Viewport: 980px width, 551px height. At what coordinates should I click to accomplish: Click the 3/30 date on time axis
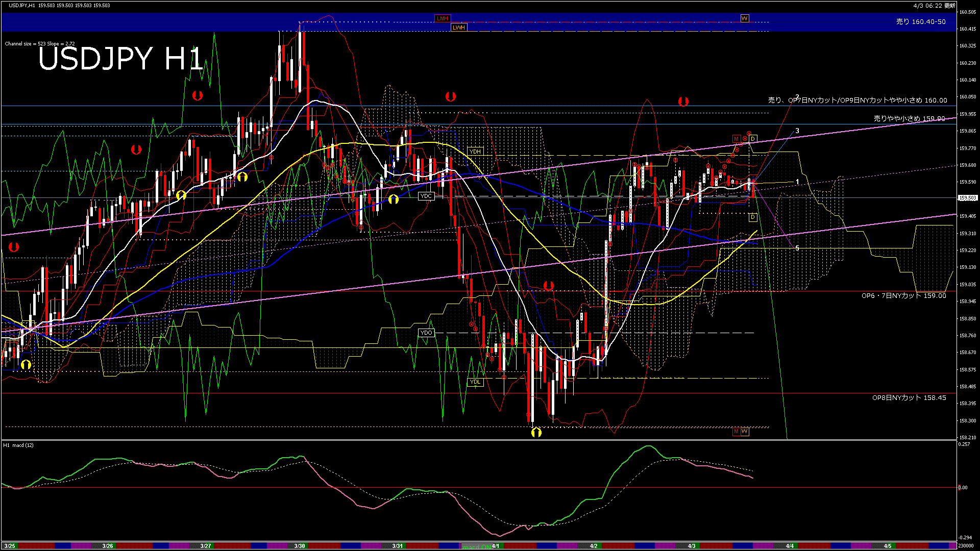pos(300,546)
